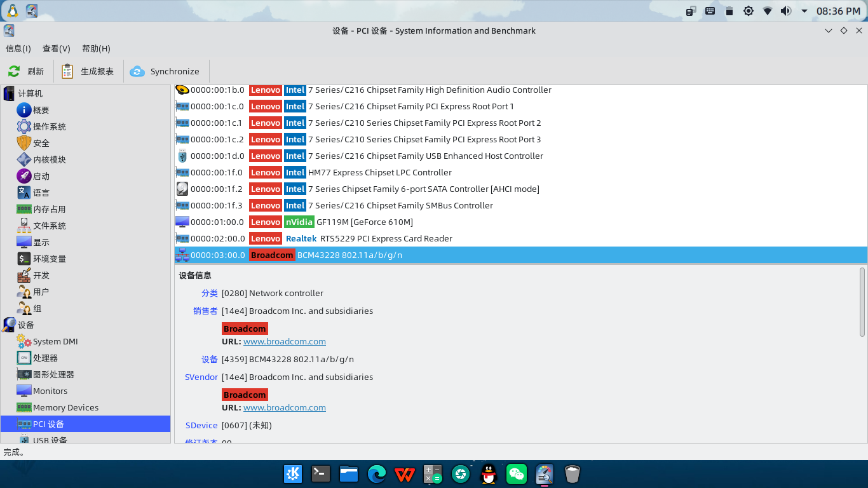Launch WeChat from the taskbar

pos(517,473)
